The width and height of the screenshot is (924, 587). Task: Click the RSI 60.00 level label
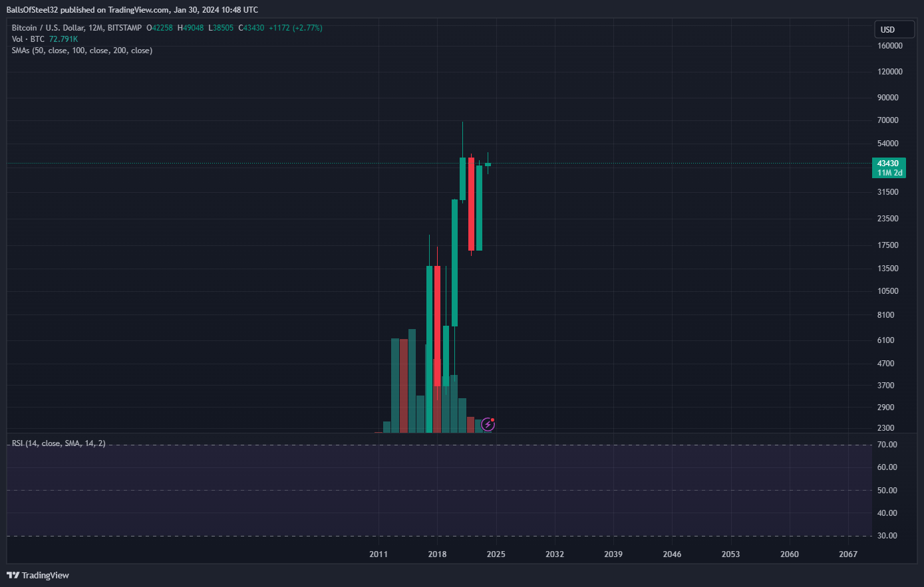pos(887,467)
